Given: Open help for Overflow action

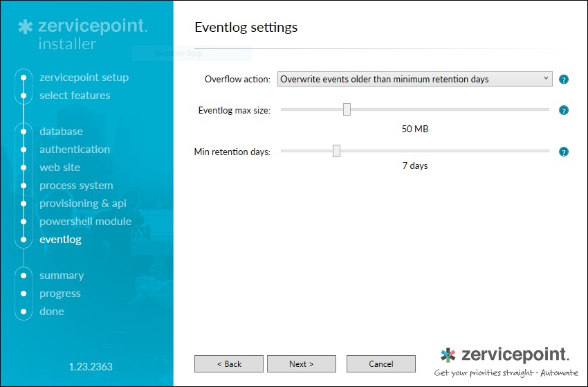Looking at the screenshot, I should coord(564,80).
